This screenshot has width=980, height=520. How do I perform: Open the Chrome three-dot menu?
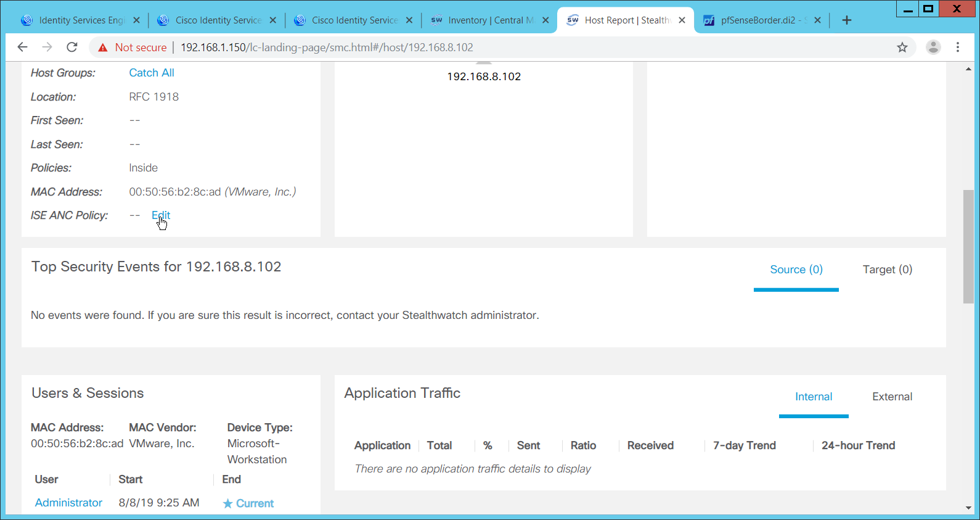[x=958, y=47]
